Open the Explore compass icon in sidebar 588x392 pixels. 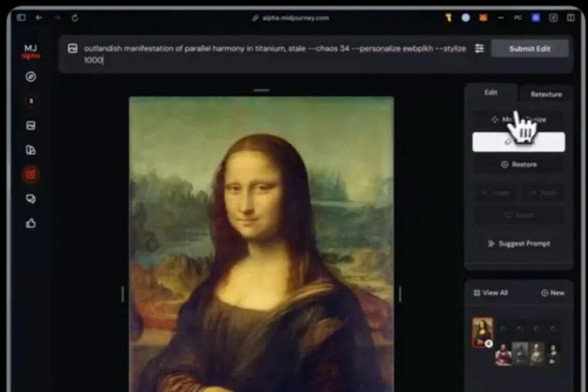[x=31, y=77]
